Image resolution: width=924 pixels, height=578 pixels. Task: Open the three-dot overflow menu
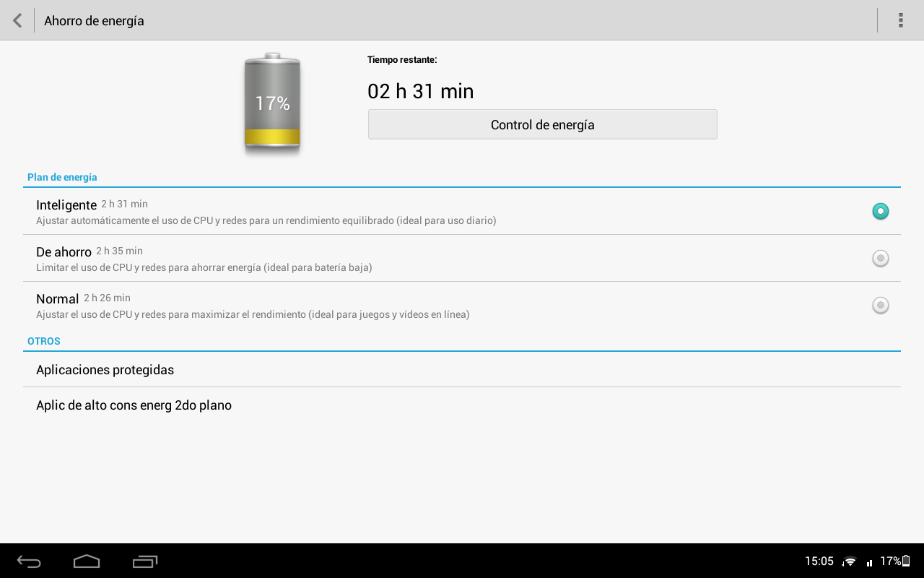point(900,20)
